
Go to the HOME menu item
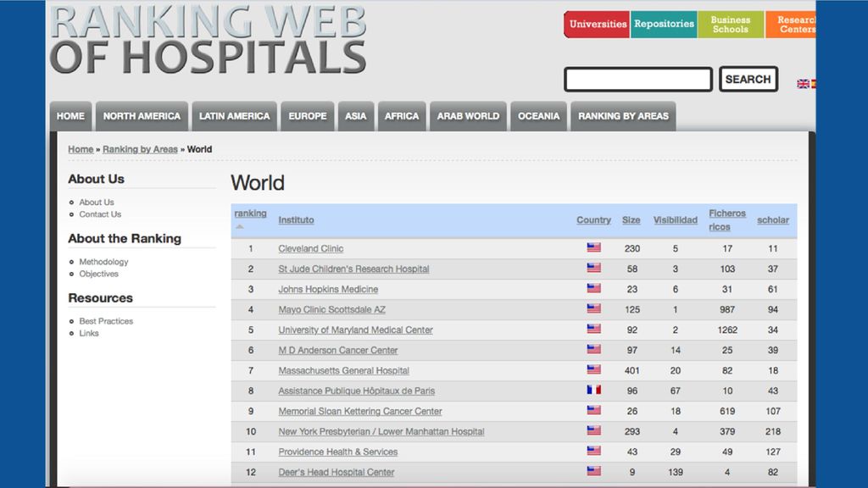(71, 116)
